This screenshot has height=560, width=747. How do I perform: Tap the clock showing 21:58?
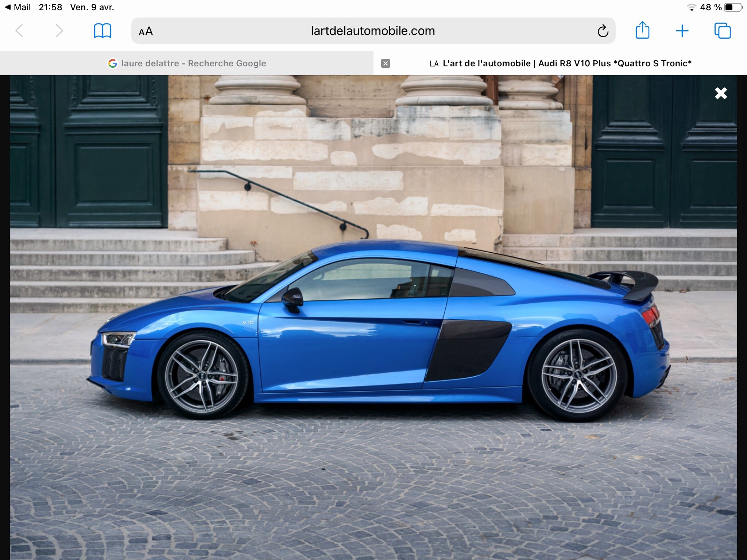pos(50,7)
